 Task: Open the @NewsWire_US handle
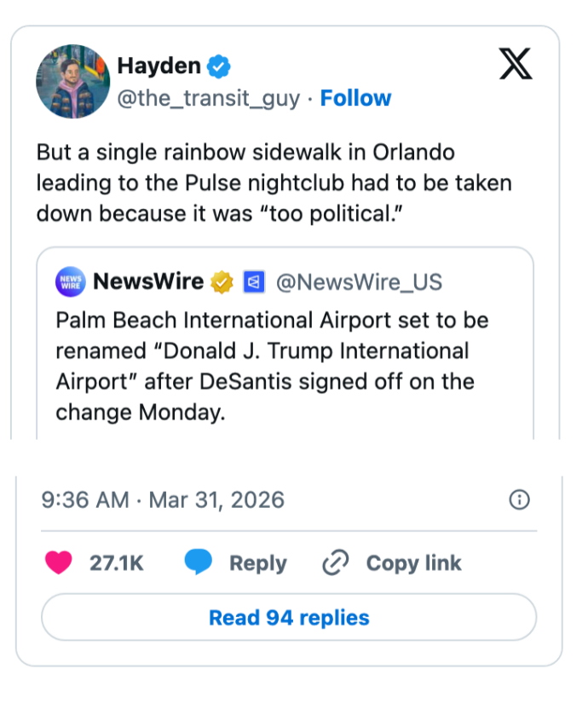point(360,281)
